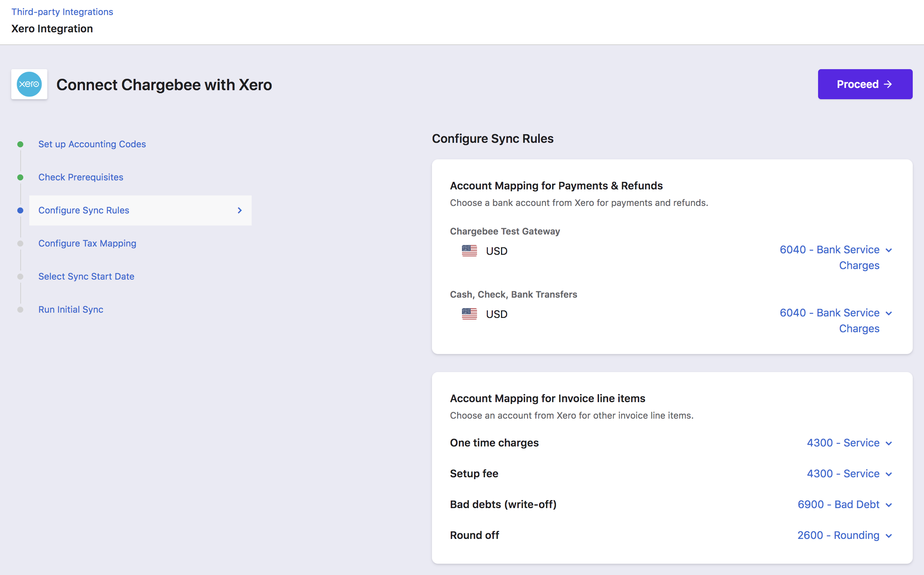Viewport: 924px width, 575px height.
Task: Open Cash, Check, Bank Transfers USD account dropdown
Action: pyautogui.click(x=835, y=321)
